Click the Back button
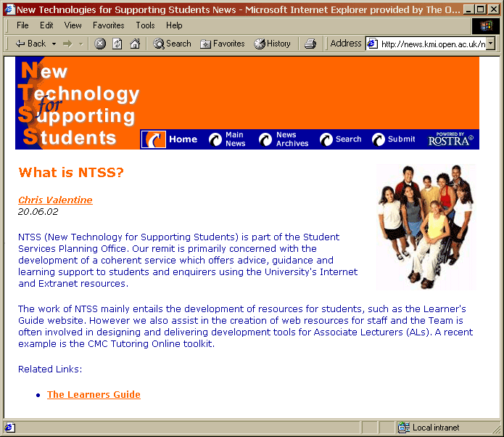 click(30, 44)
